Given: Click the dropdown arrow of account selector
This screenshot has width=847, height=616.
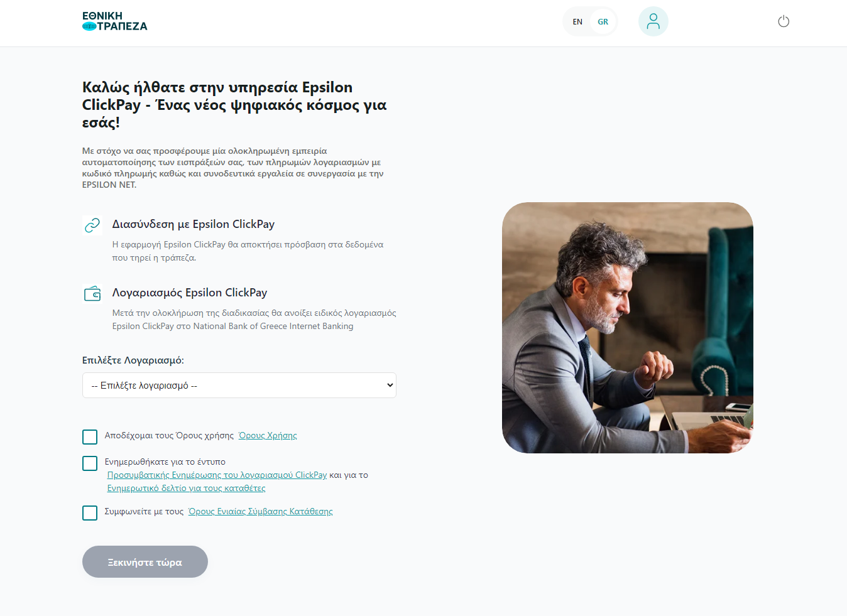Looking at the screenshot, I should click(390, 386).
